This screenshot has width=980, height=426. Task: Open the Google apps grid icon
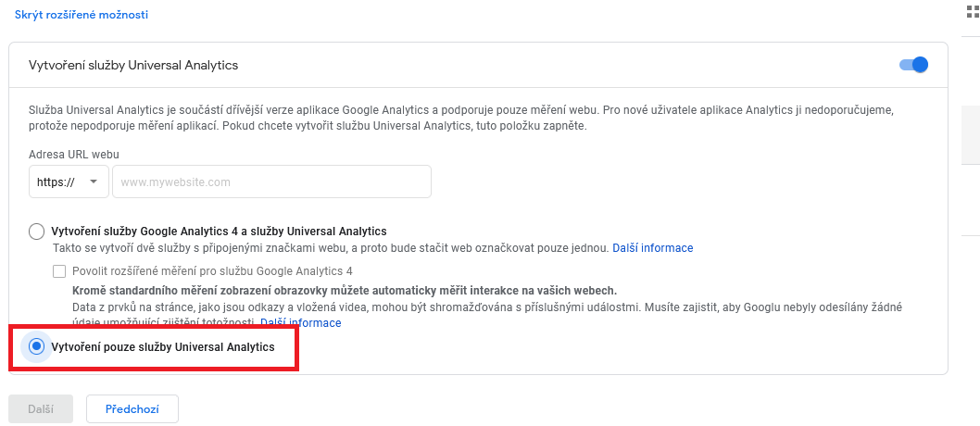[x=974, y=12]
